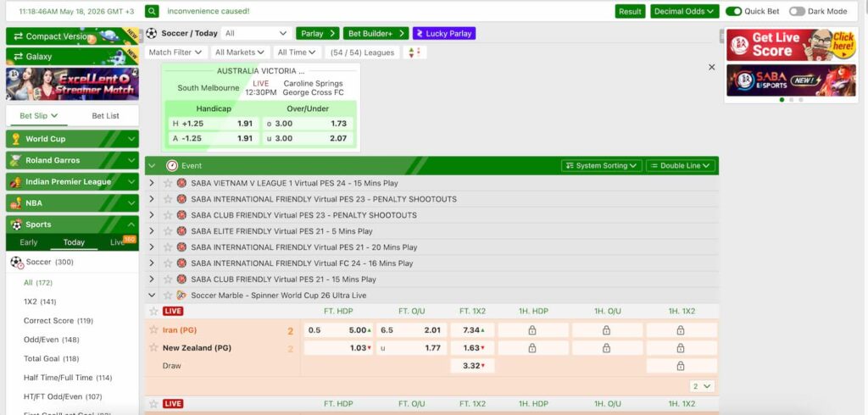Open the Bet Slip tab

(x=39, y=116)
